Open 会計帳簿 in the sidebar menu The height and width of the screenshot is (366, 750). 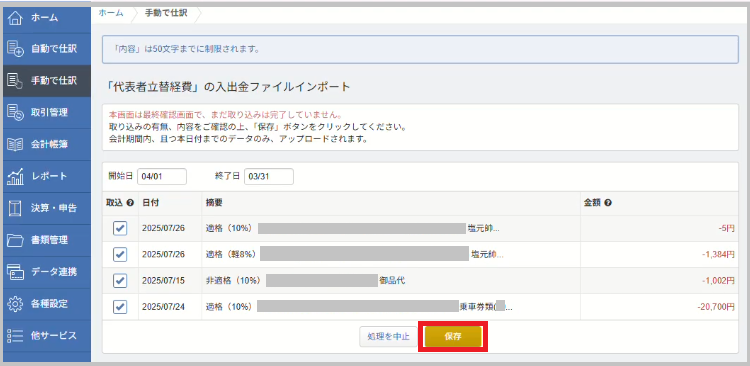47,144
